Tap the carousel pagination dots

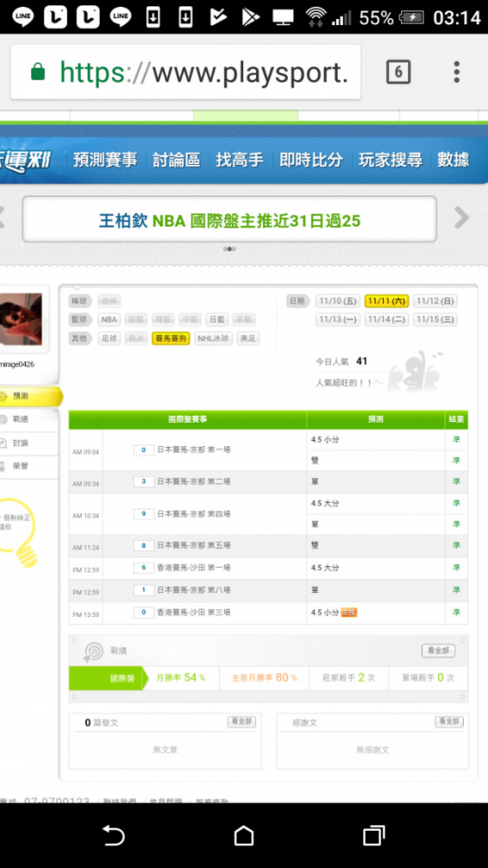click(229, 249)
